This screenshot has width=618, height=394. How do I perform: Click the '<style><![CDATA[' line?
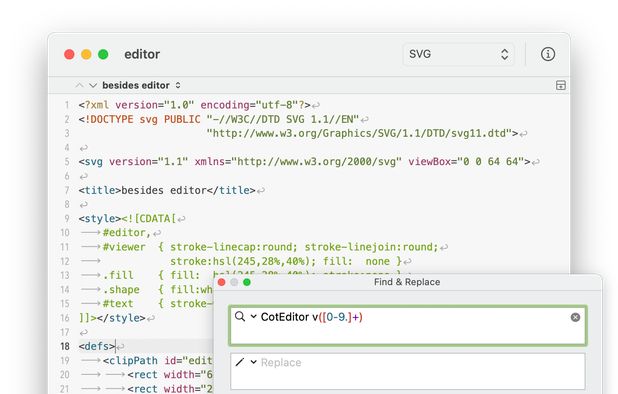click(127, 219)
